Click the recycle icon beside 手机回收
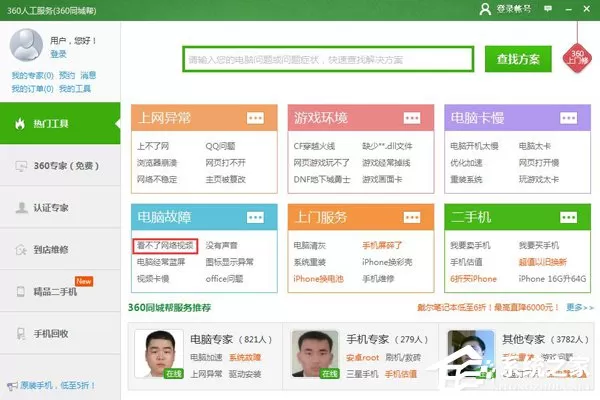600x400 pixels. tap(21, 333)
